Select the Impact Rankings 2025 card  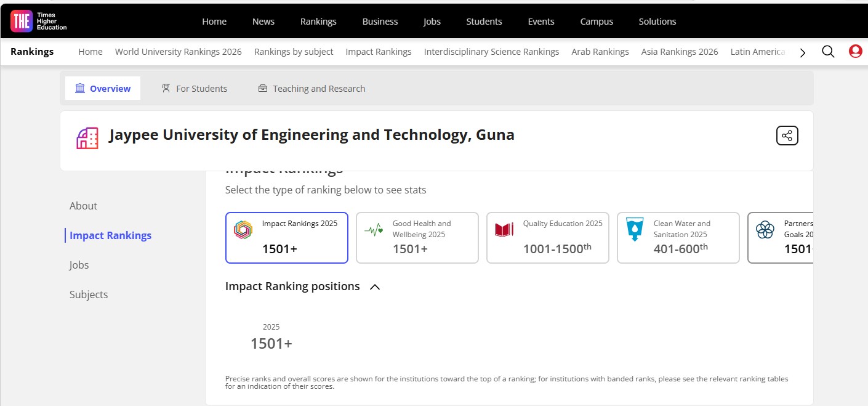pyautogui.click(x=287, y=238)
